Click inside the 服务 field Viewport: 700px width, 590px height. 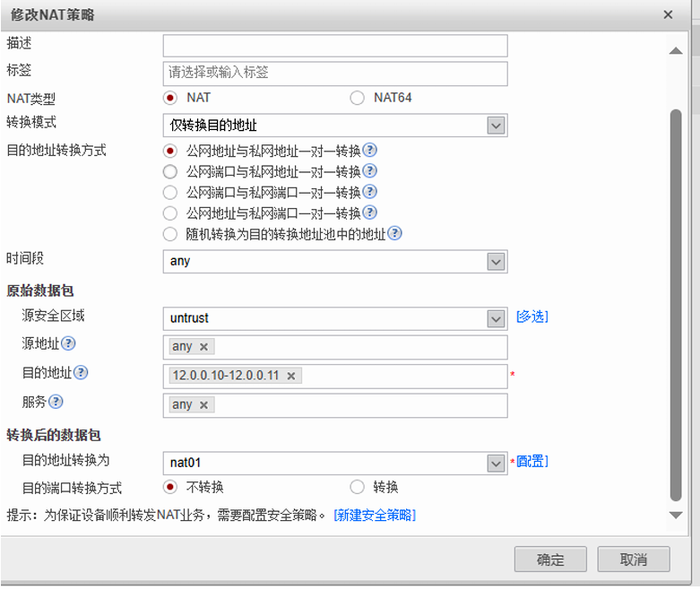pos(335,405)
